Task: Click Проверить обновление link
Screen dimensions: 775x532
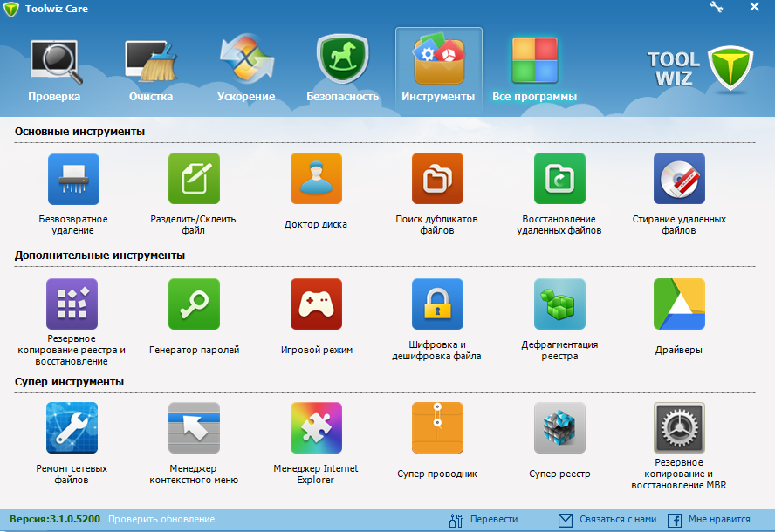Action: 161,519
